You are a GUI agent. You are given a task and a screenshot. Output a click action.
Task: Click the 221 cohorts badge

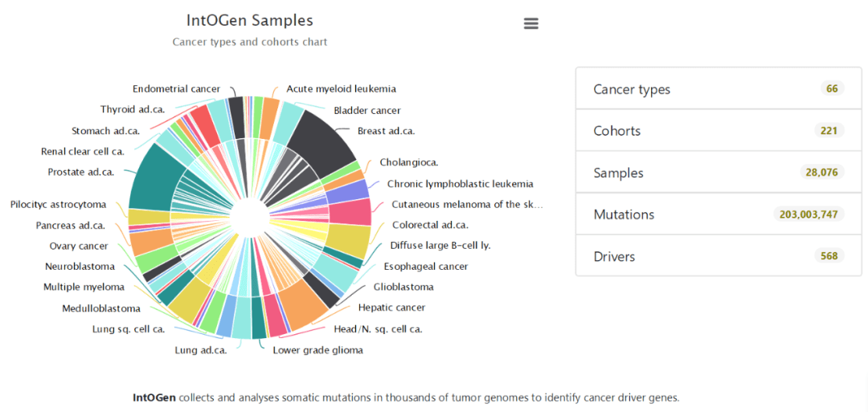coord(829,131)
